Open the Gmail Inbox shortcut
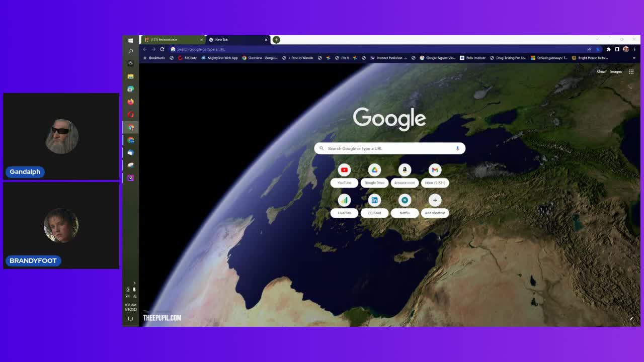This screenshot has width=644, height=362. pos(435,175)
